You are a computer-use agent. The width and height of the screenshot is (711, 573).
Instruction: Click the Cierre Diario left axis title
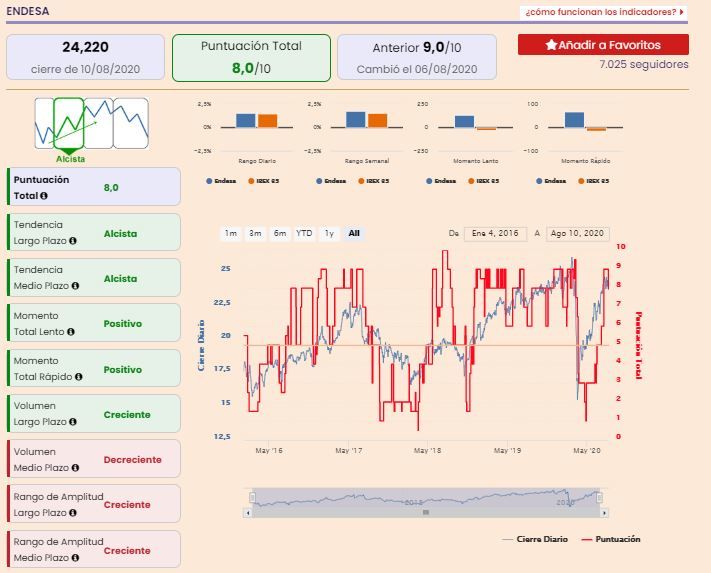(x=201, y=345)
